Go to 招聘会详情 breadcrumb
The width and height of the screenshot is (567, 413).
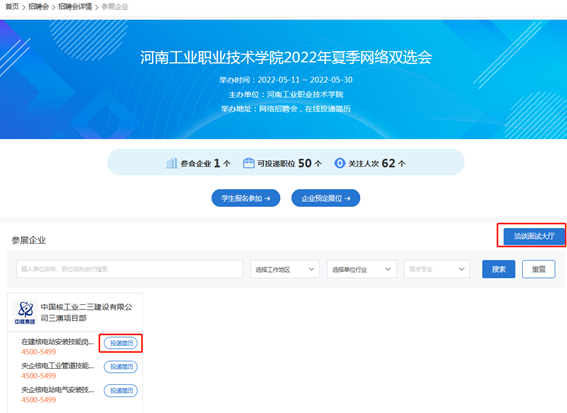click(x=75, y=7)
